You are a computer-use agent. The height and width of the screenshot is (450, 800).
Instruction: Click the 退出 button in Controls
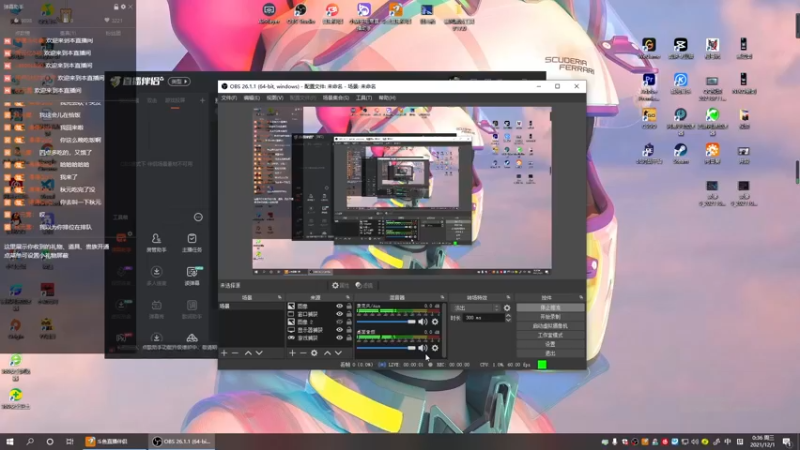pyautogui.click(x=550, y=353)
